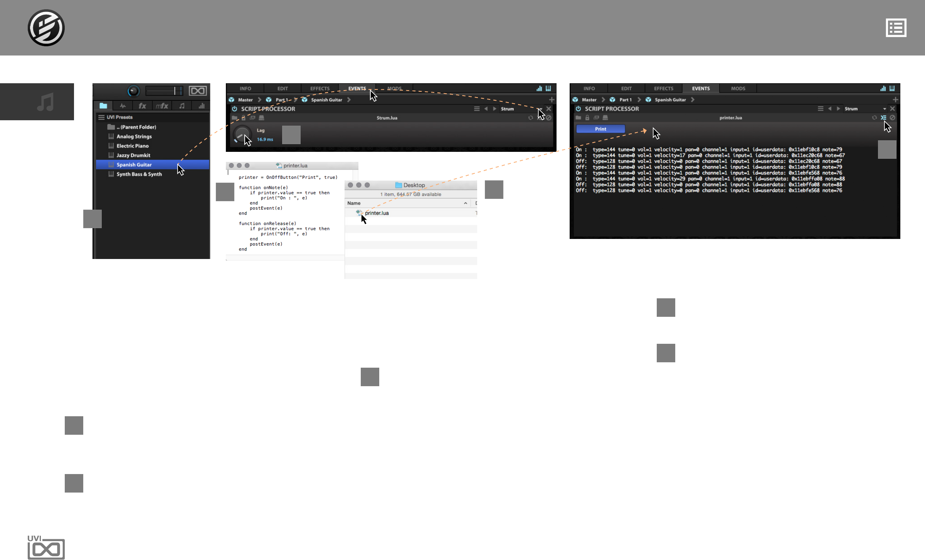Select the Spanish Guitar preset
925x560 pixels.
tap(134, 165)
